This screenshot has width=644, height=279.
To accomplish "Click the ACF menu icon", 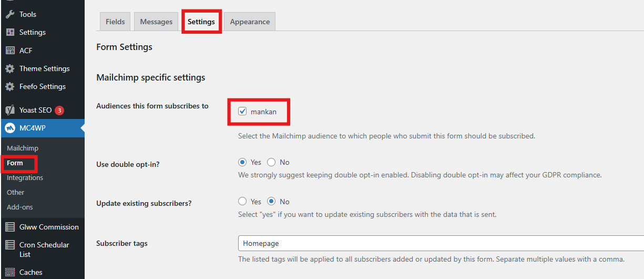I will [x=10, y=51].
